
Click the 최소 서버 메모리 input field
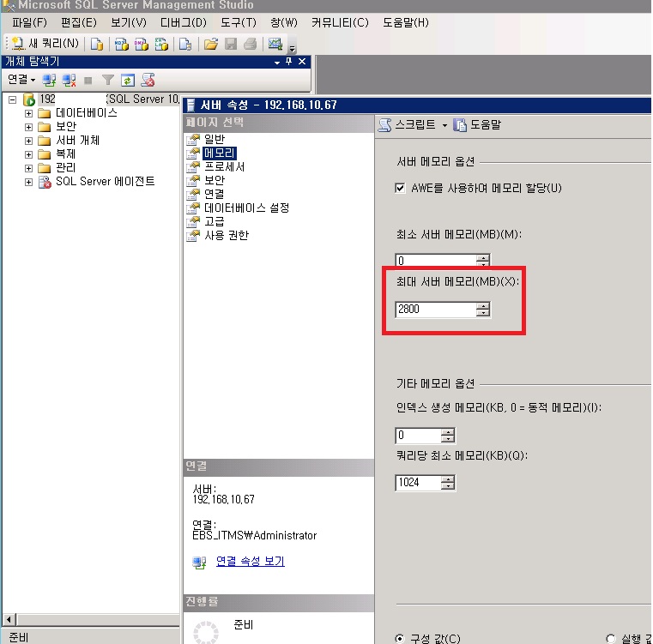pyautogui.click(x=436, y=261)
